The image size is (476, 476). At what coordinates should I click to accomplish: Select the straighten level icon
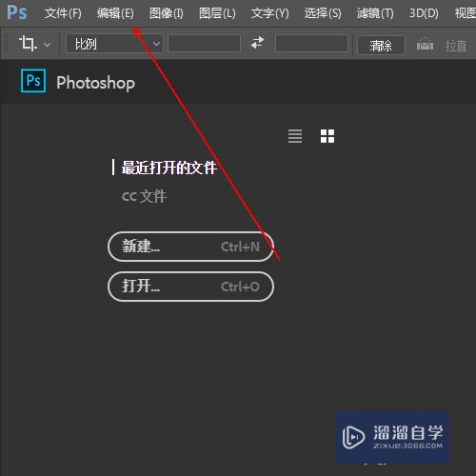point(425,44)
